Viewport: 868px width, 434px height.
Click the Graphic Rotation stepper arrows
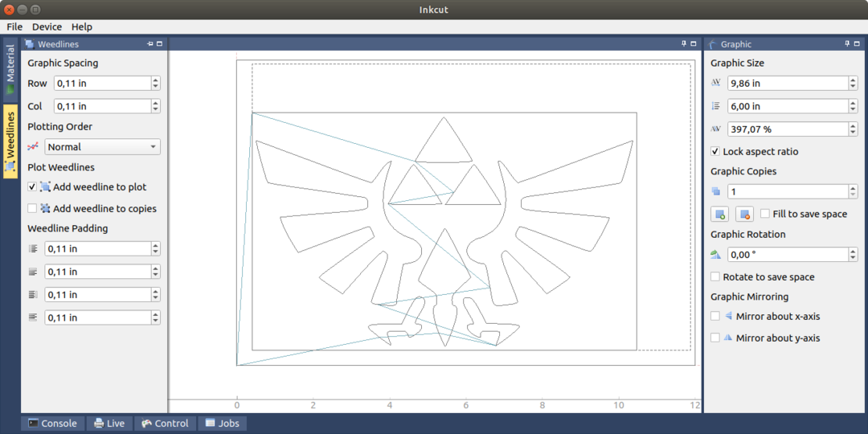click(853, 255)
